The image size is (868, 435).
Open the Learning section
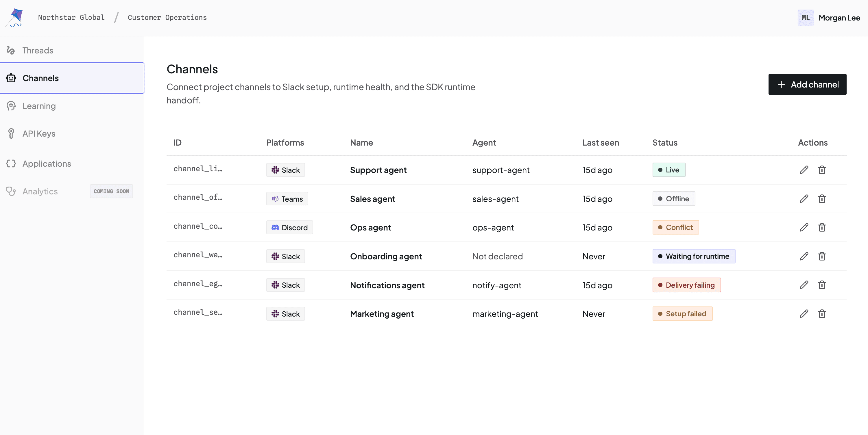coord(72,106)
